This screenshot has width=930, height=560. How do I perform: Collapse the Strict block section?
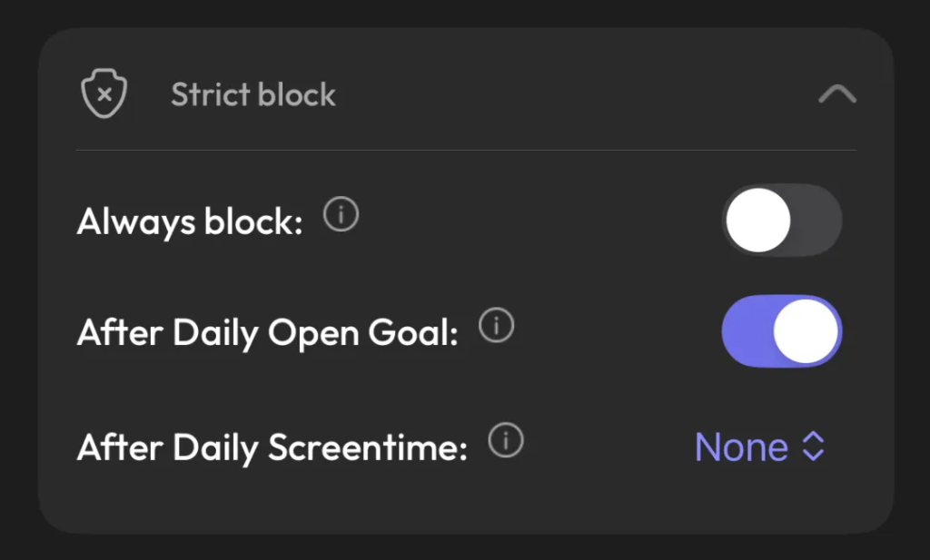tap(836, 94)
